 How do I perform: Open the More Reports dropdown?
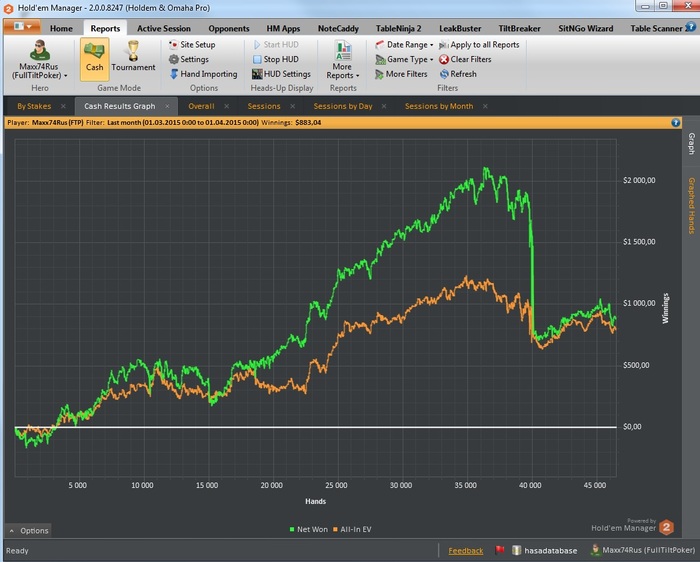(x=343, y=60)
